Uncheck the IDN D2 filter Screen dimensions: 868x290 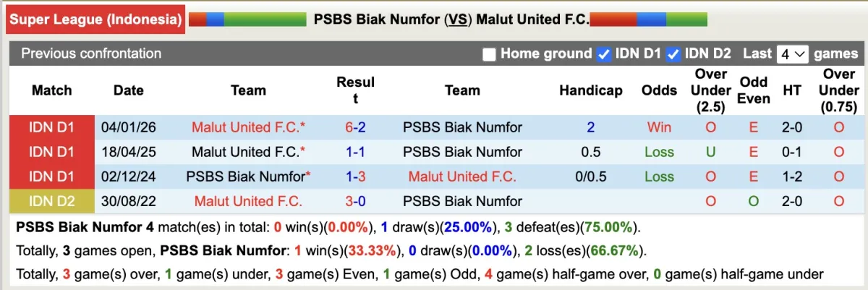coord(673,54)
